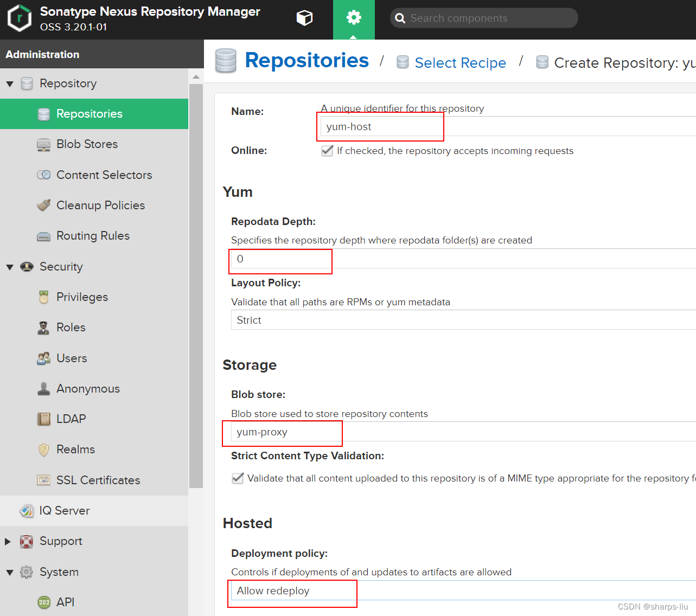The width and height of the screenshot is (696, 616).
Task: Click the Roles icon
Action: coord(43,328)
